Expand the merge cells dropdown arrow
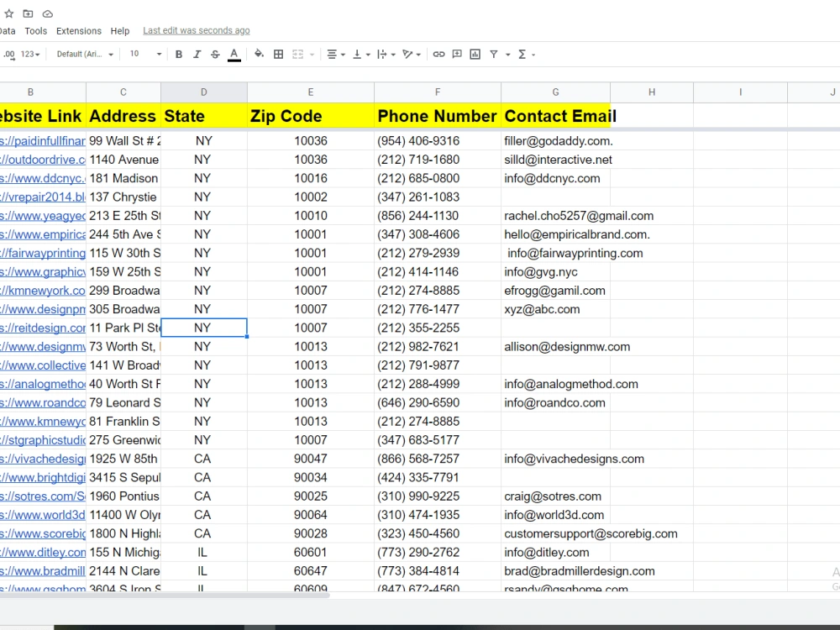The width and height of the screenshot is (840, 630). click(x=312, y=55)
